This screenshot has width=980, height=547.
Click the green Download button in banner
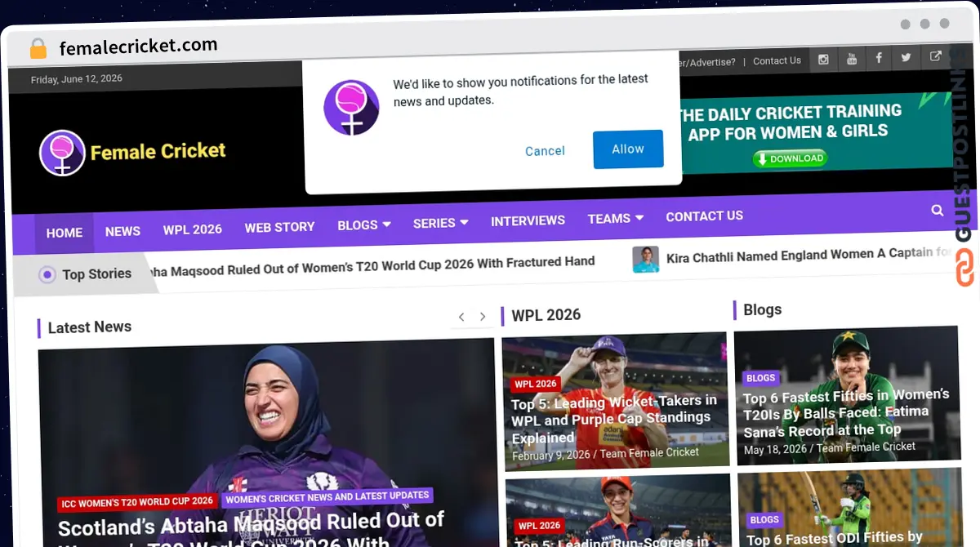tap(790, 158)
